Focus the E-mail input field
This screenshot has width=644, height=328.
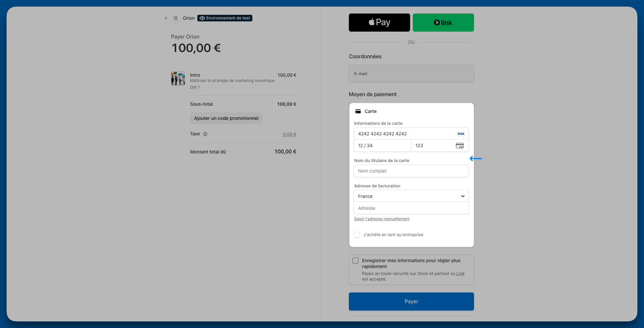(x=411, y=73)
